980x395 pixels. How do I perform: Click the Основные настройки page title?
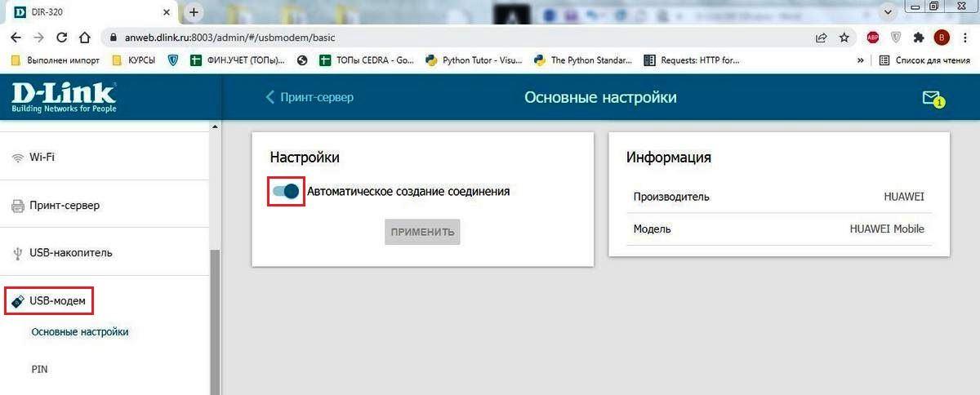coord(600,97)
